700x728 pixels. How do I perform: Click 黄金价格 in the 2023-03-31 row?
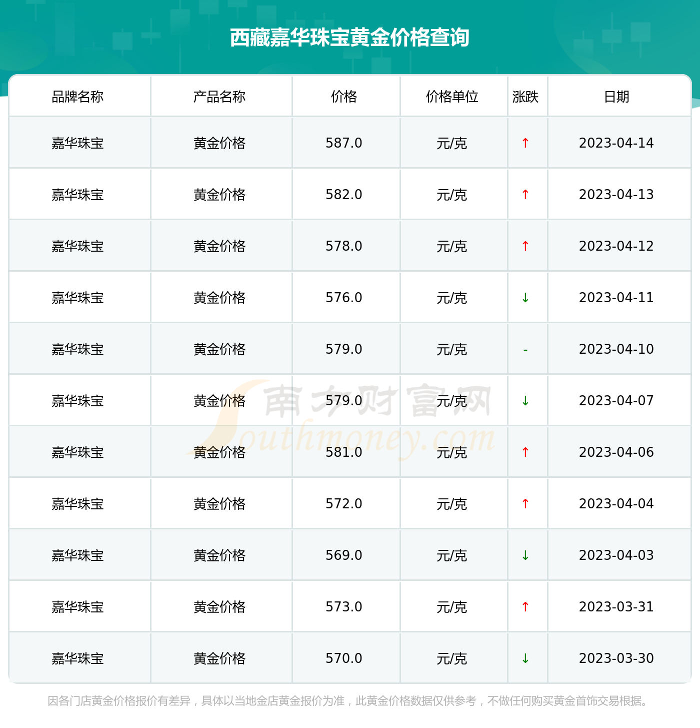point(219,607)
